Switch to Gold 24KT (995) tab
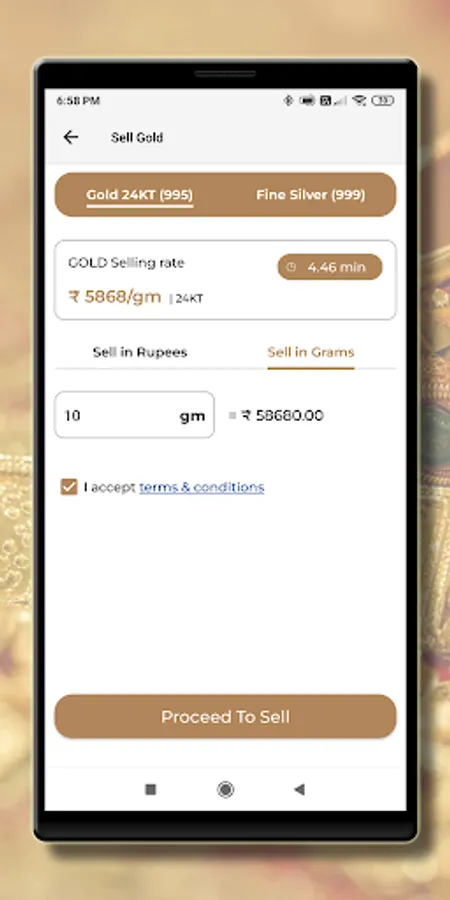Viewport: 450px width, 900px height. pyautogui.click(x=139, y=195)
